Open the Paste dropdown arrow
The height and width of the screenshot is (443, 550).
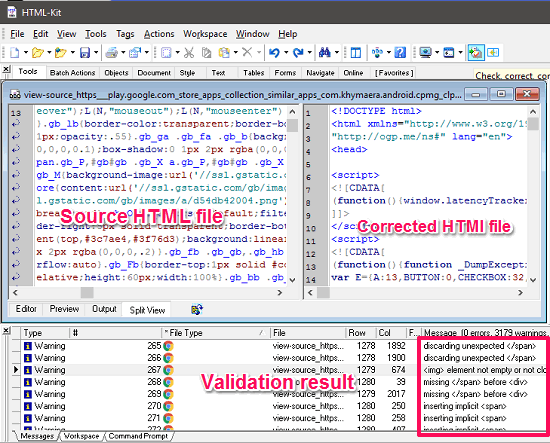(x=235, y=53)
